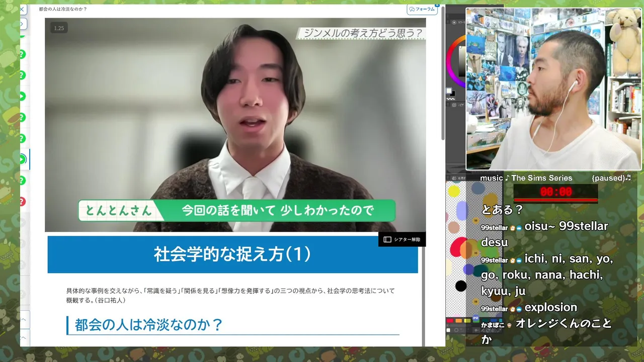Image resolution: width=644 pixels, height=362 pixels.
Task: Select the white foreground color swatch
Action: (x=449, y=91)
